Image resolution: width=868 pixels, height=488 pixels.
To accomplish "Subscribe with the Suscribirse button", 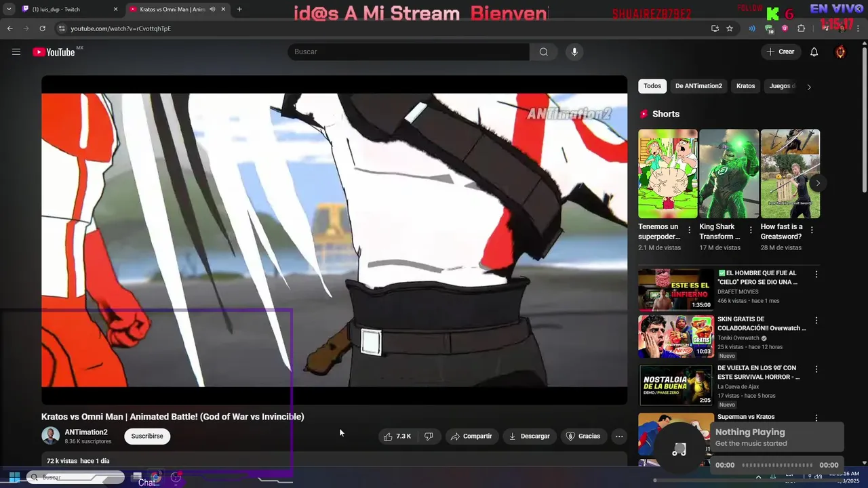I will 147,436.
